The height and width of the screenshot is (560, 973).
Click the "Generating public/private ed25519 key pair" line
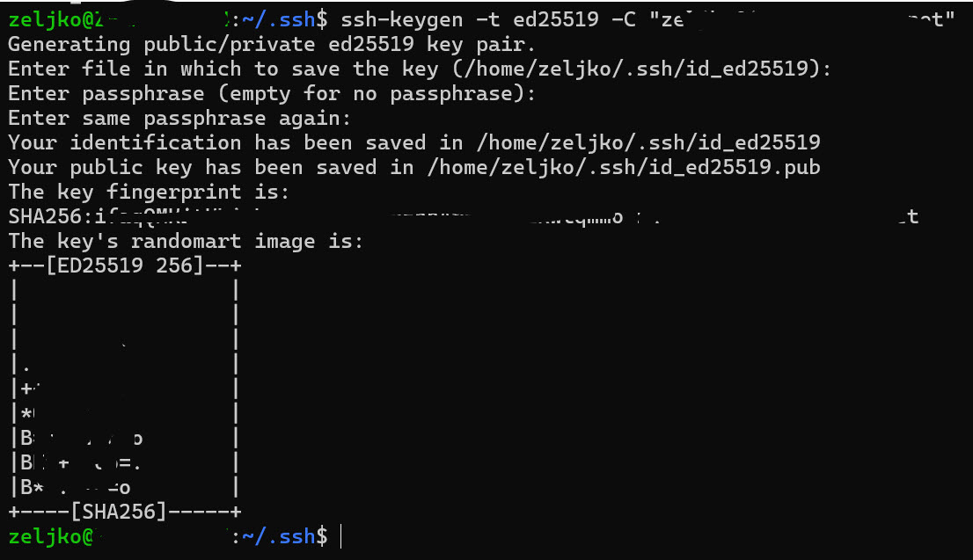click(271, 45)
